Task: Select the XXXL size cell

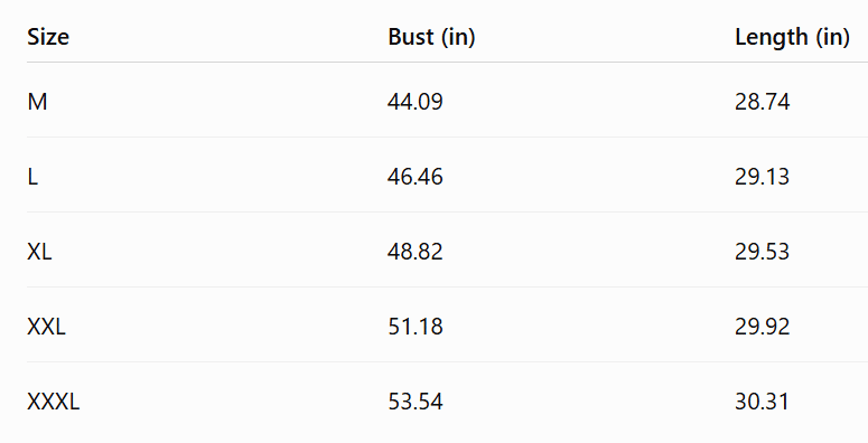Action: (x=53, y=401)
